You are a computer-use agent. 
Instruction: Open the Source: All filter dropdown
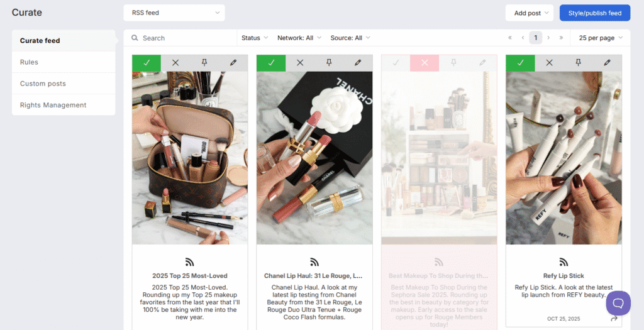point(350,38)
